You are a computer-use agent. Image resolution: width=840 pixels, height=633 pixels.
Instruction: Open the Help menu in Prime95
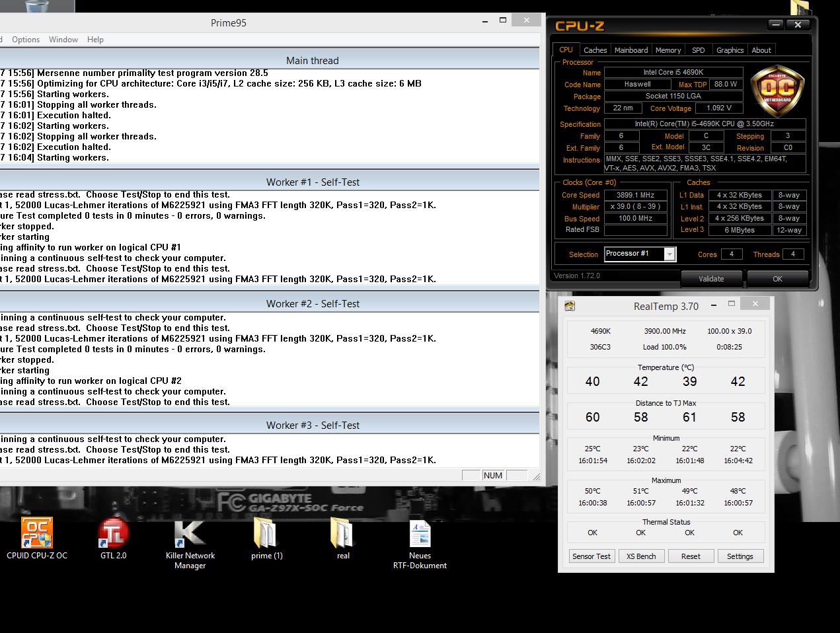[x=95, y=40]
